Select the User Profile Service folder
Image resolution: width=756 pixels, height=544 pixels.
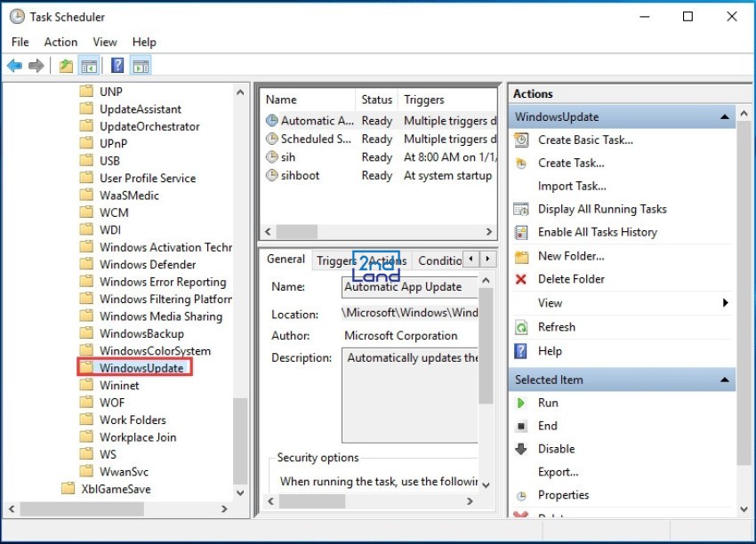click(148, 178)
